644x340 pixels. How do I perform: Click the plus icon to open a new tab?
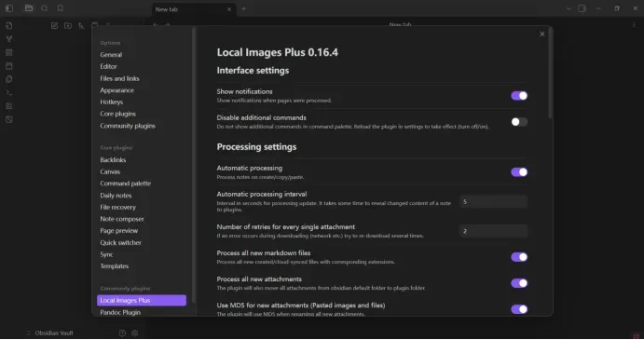pyautogui.click(x=243, y=8)
